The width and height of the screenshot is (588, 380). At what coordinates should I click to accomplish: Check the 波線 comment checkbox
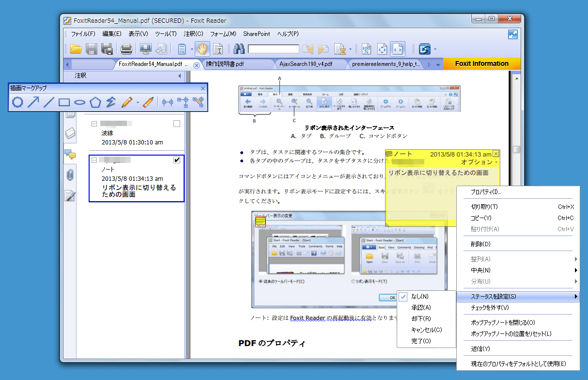click(x=177, y=124)
